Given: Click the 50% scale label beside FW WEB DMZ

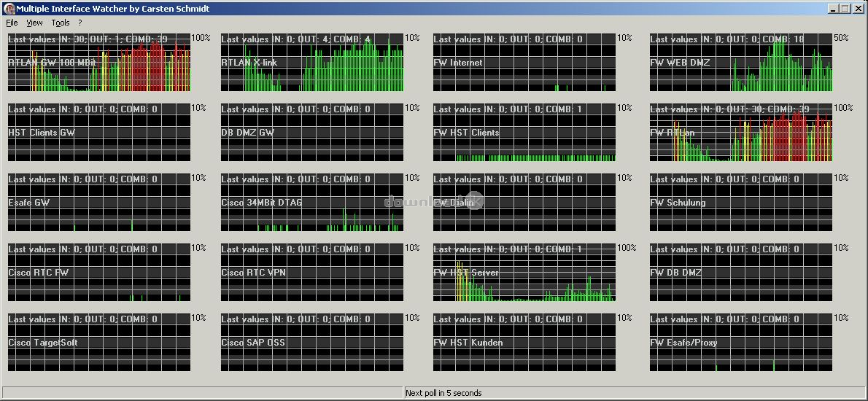Looking at the screenshot, I should [x=841, y=38].
